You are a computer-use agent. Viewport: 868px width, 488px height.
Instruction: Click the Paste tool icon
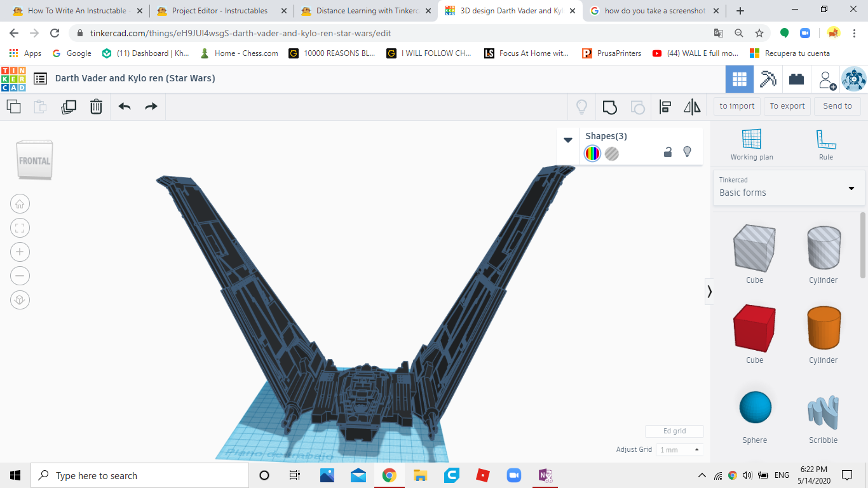tap(40, 107)
